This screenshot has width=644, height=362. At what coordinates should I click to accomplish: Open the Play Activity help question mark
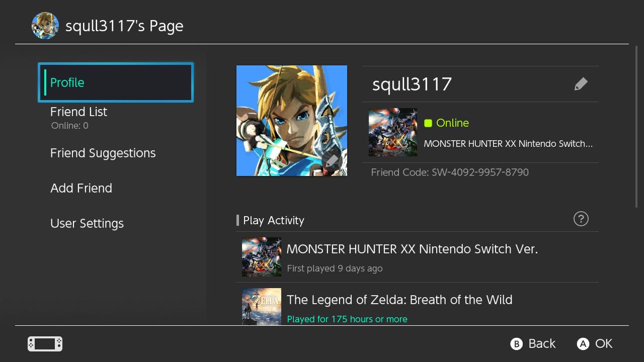click(581, 219)
